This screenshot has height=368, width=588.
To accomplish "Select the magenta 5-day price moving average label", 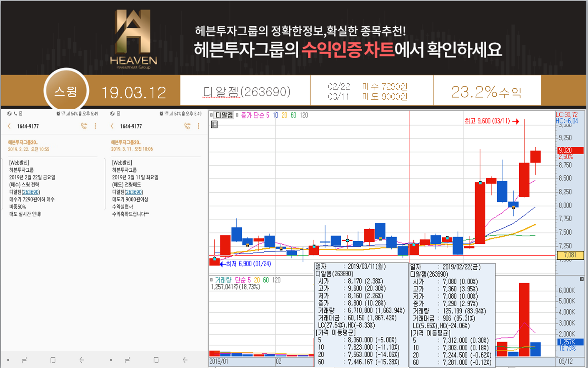I will [x=268, y=115].
